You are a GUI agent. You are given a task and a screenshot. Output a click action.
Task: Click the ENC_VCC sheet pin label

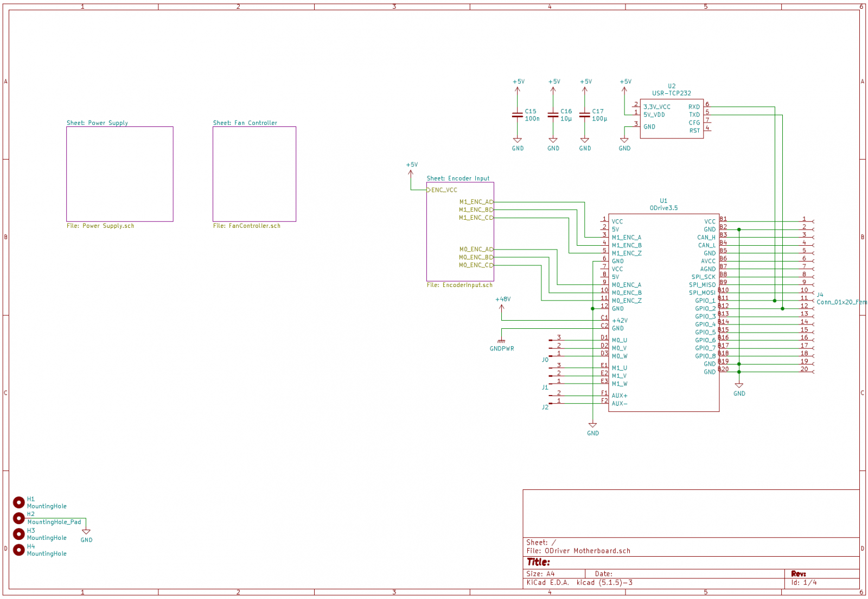tap(444, 190)
